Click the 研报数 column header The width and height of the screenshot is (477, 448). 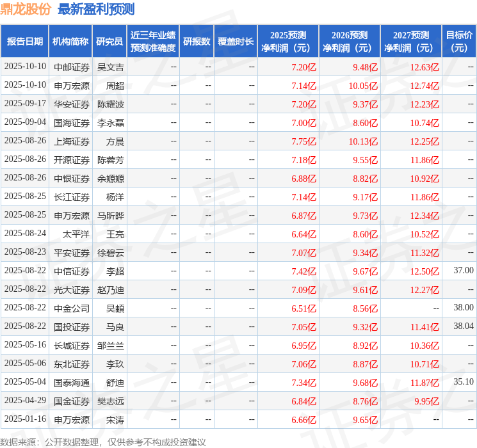[x=196, y=41]
